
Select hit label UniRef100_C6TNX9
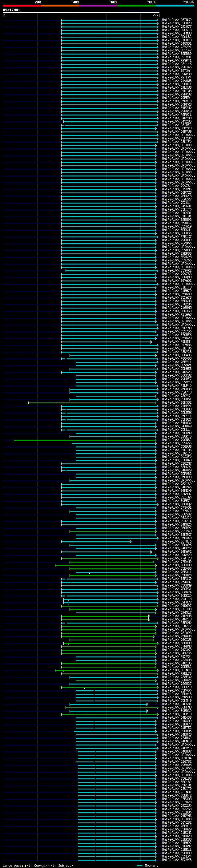[x=177, y=20]
